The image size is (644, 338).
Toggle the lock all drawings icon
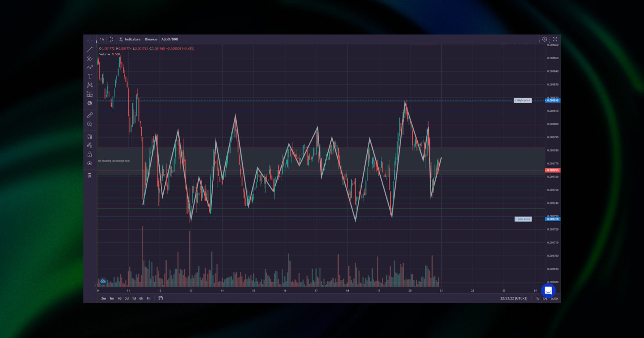point(90,154)
